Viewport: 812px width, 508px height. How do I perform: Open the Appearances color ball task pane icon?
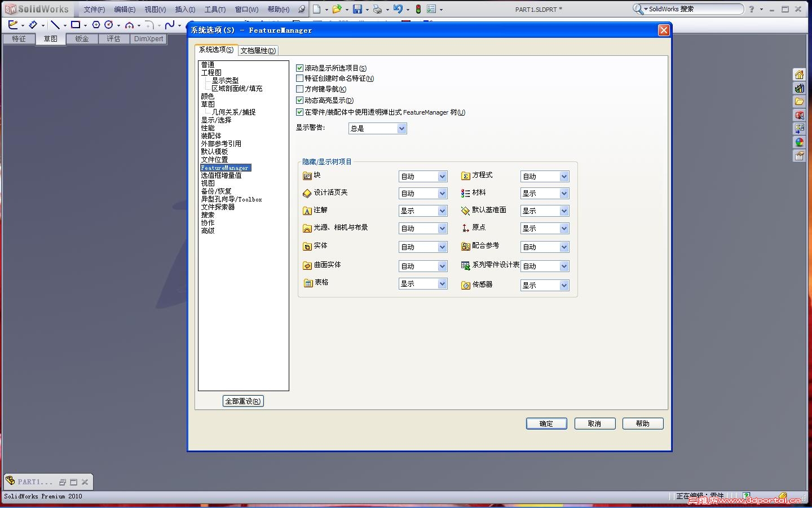[799, 142]
